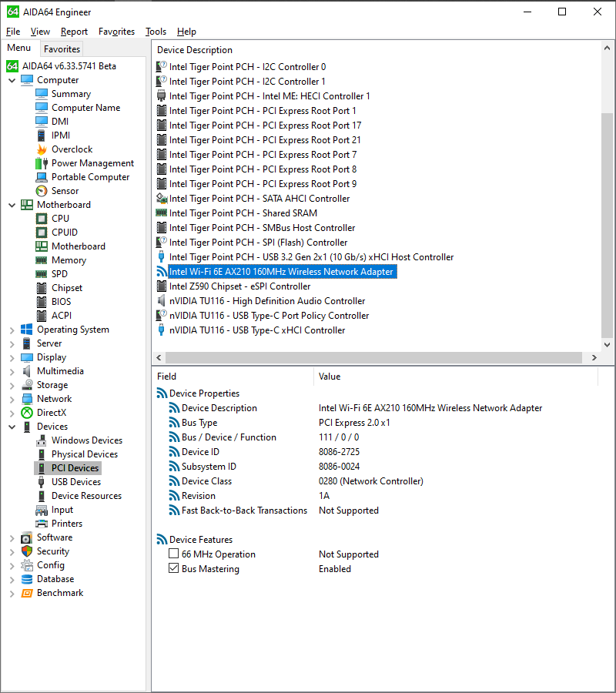
Task: Collapse the Devices tree node
Action: pyautogui.click(x=12, y=427)
